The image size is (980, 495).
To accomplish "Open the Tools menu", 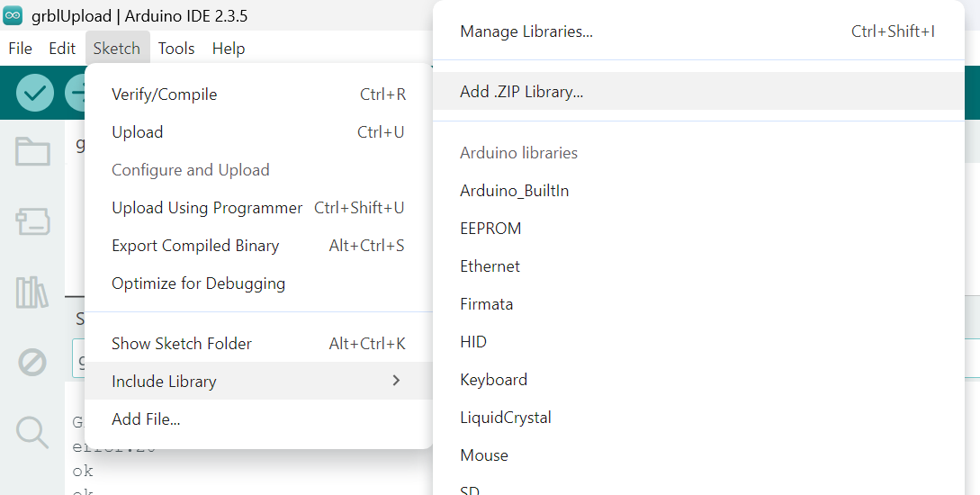I will pos(176,49).
